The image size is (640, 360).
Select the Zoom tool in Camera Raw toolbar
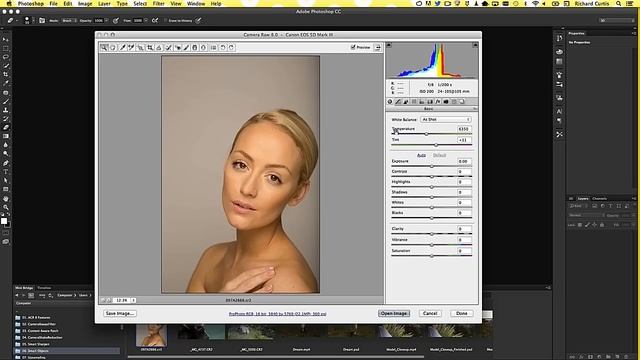104,48
